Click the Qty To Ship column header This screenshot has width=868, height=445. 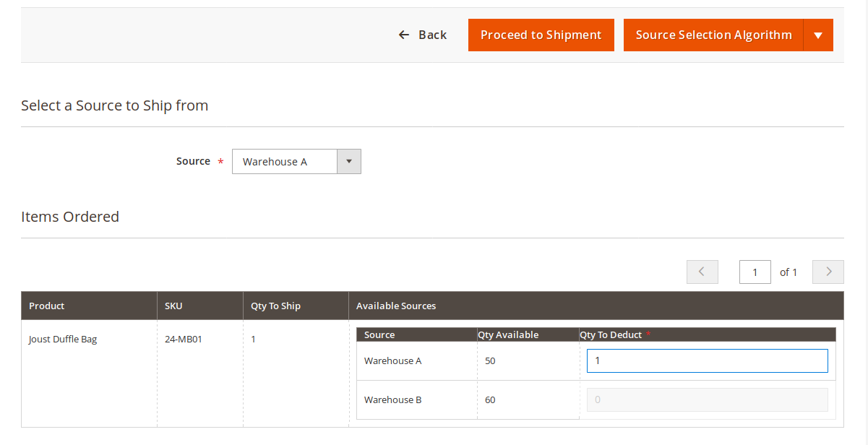pyautogui.click(x=296, y=306)
